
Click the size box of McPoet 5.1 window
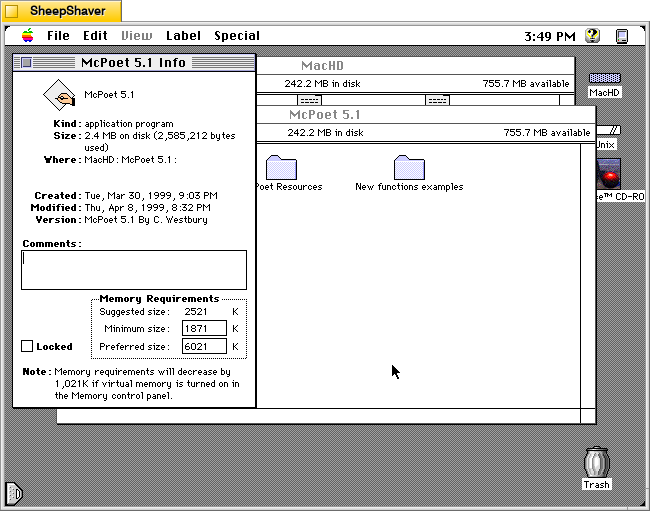tap(588, 416)
